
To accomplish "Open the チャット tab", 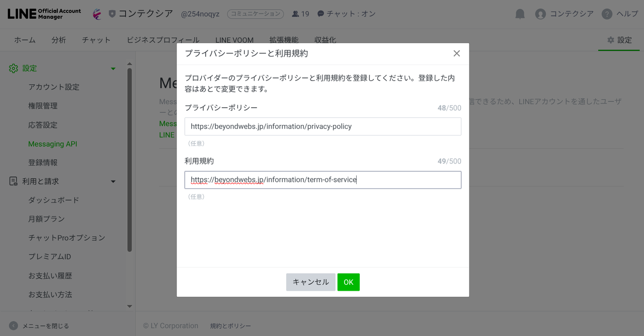I will [96, 40].
